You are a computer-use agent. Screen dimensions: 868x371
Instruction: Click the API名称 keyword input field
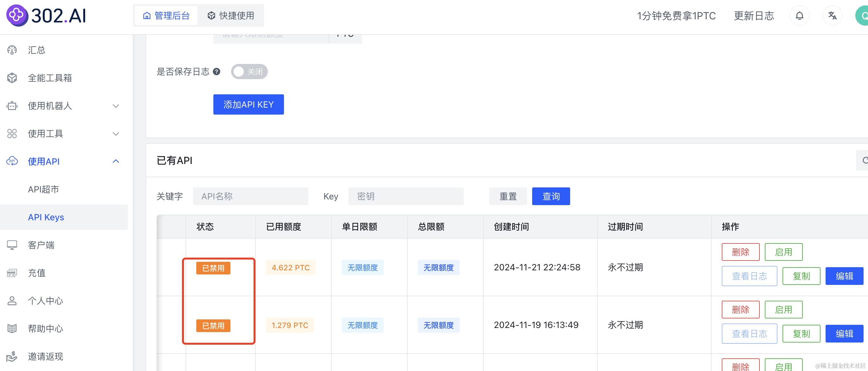click(250, 196)
